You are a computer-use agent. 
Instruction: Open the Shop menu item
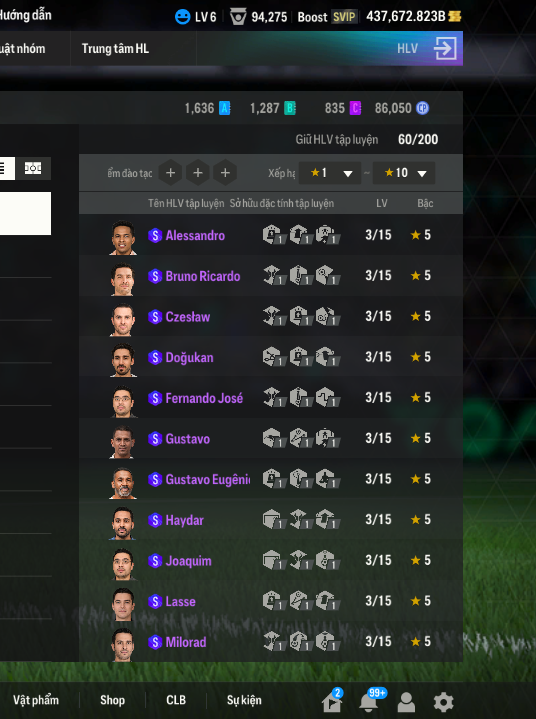pyautogui.click(x=112, y=700)
